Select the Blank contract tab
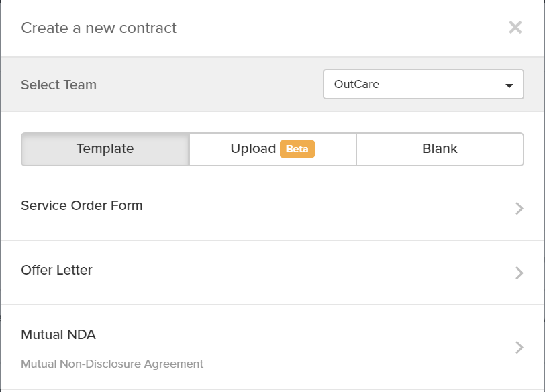The height and width of the screenshot is (392, 545). click(440, 149)
